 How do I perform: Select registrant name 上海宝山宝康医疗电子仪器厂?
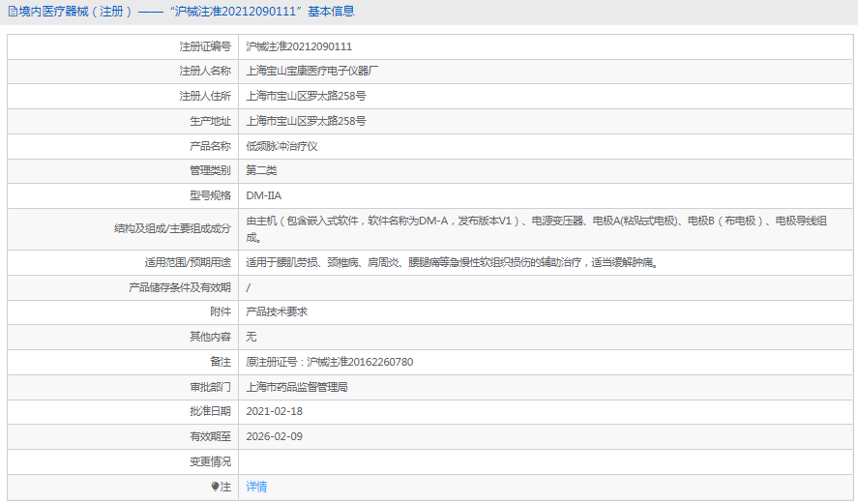[311, 72]
